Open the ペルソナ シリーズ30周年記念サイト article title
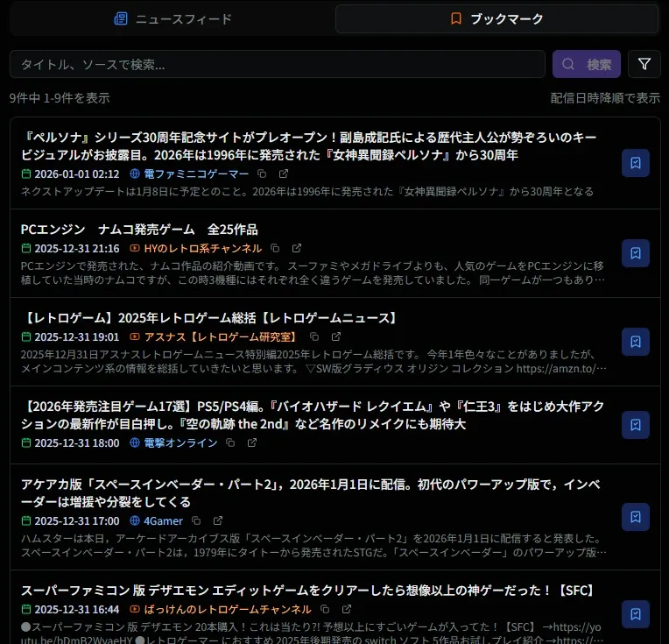669x644 pixels. point(309,145)
